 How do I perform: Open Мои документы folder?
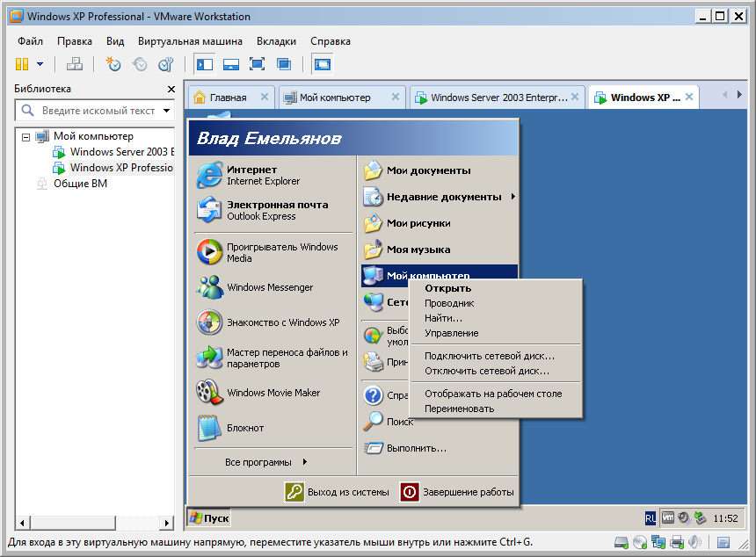coord(440,170)
